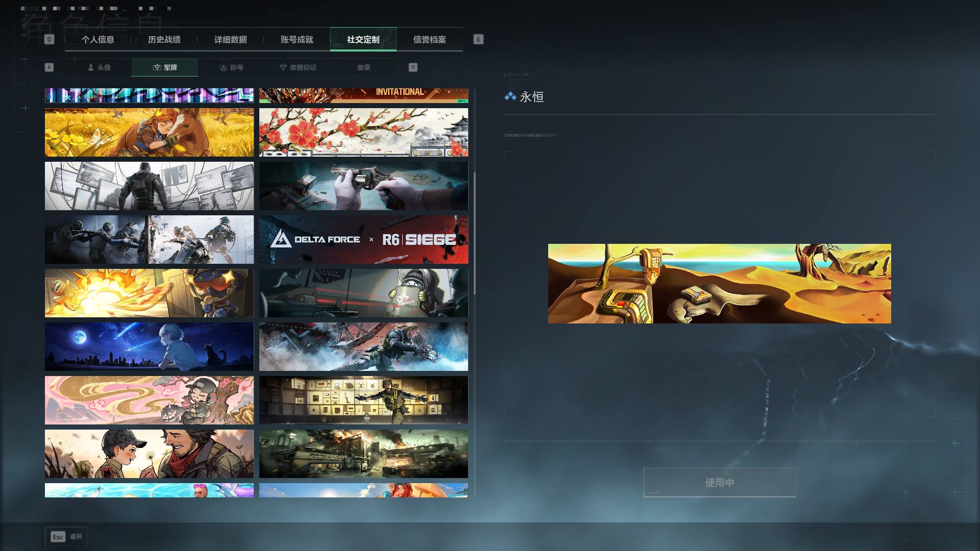Click the Q previous-tab key icon
The width and height of the screenshot is (980, 551).
tap(49, 39)
